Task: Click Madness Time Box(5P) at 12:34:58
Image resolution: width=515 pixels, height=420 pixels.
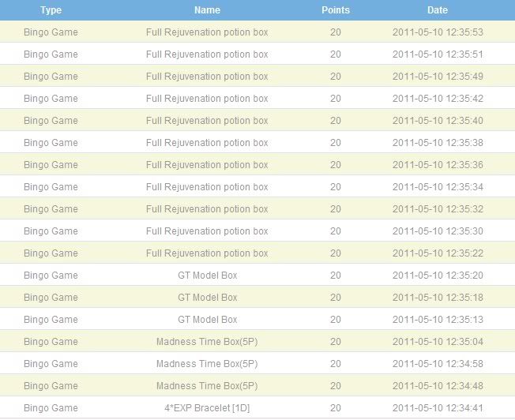Action: [207, 363]
